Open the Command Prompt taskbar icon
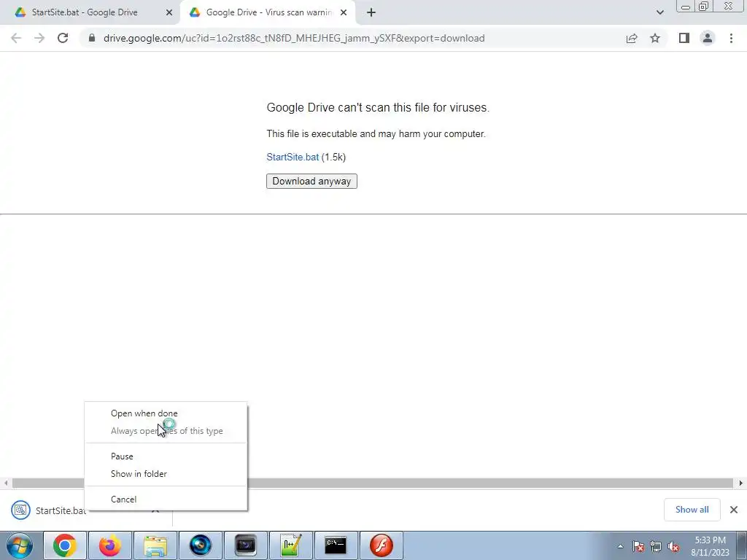 coord(336,545)
